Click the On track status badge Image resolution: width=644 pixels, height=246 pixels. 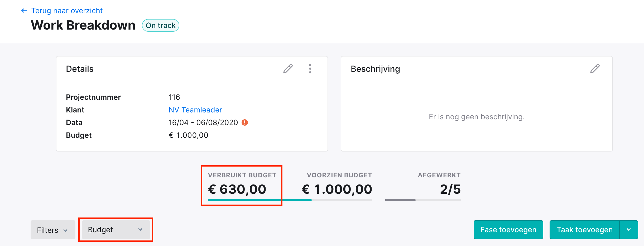161,25
